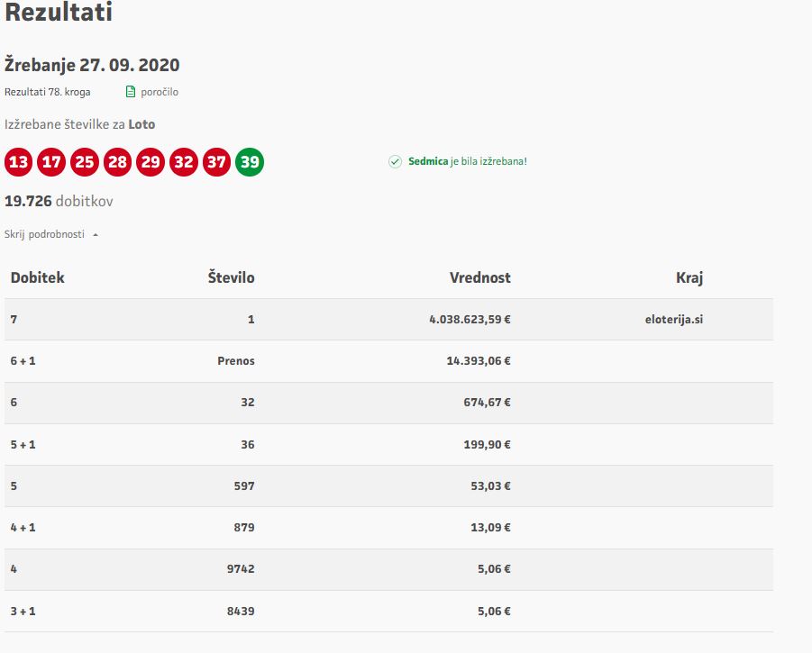
Task: Click the Rezultati 78. kroga text
Action: click(x=48, y=92)
